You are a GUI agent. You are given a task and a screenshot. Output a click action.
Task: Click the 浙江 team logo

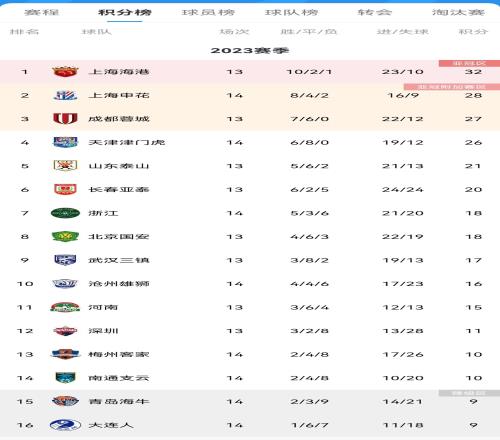65,213
